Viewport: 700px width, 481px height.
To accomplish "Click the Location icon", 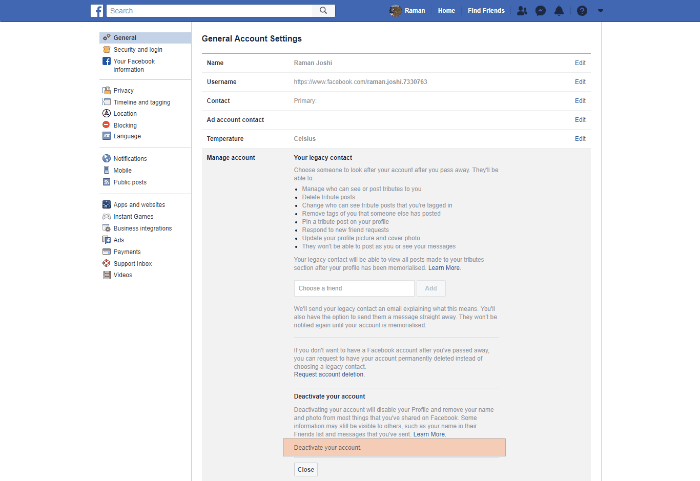I will point(107,113).
